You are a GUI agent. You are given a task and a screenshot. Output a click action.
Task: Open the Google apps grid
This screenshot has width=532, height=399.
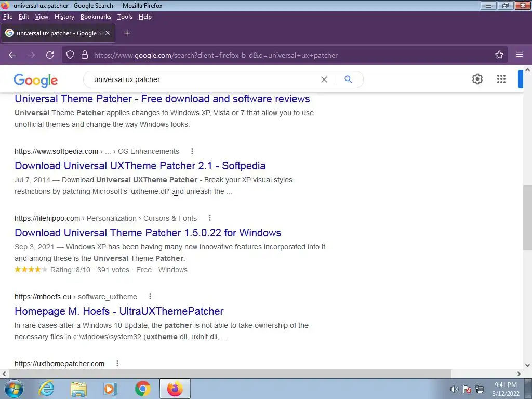point(501,79)
